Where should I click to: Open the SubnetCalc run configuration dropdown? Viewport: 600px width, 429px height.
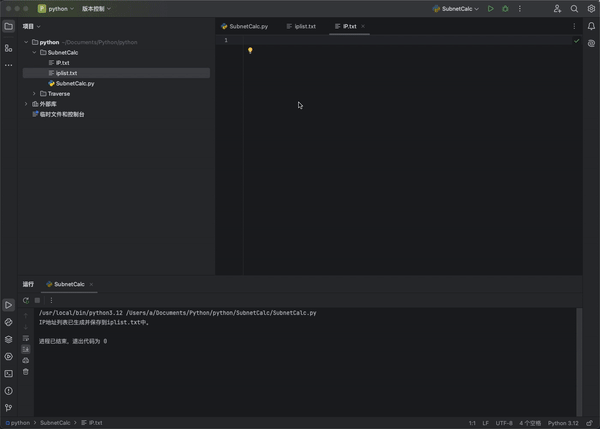[x=456, y=9]
